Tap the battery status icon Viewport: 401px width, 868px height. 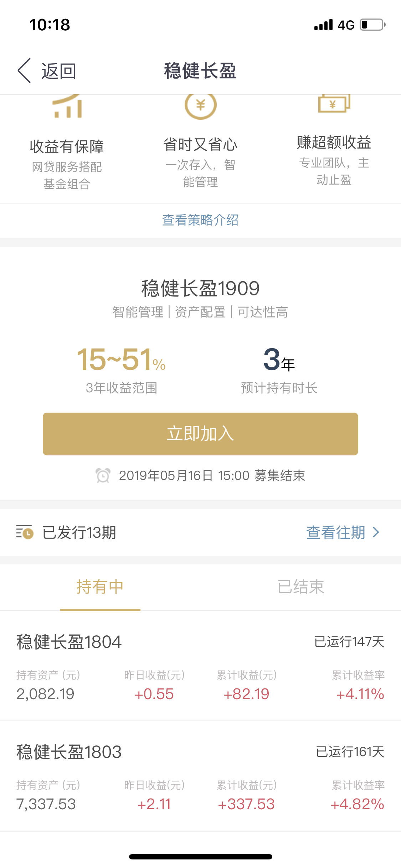(372, 25)
